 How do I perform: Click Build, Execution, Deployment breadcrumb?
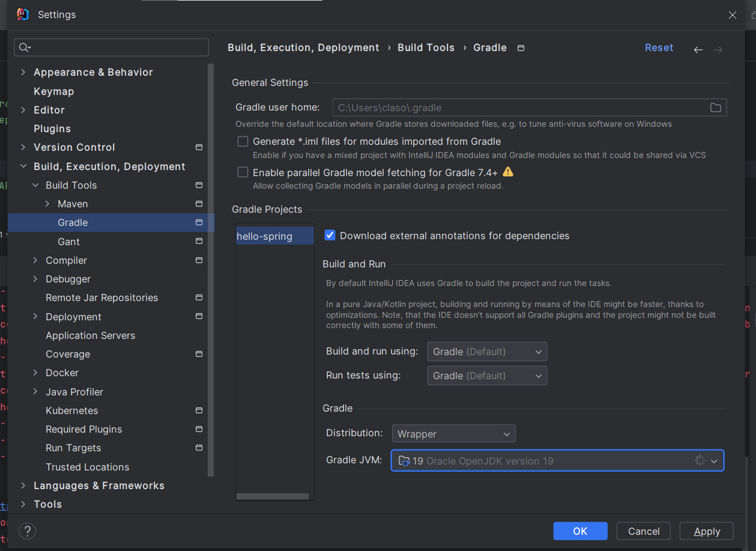[303, 47]
